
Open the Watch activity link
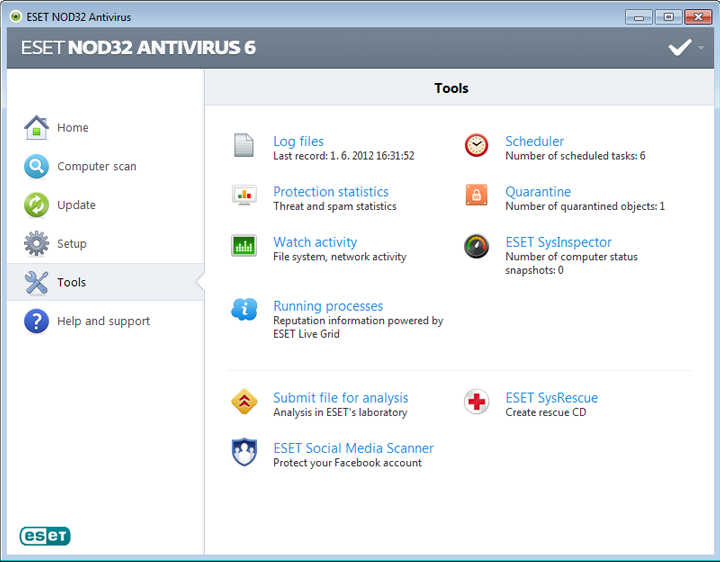pyautogui.click(x=315, y=242)
